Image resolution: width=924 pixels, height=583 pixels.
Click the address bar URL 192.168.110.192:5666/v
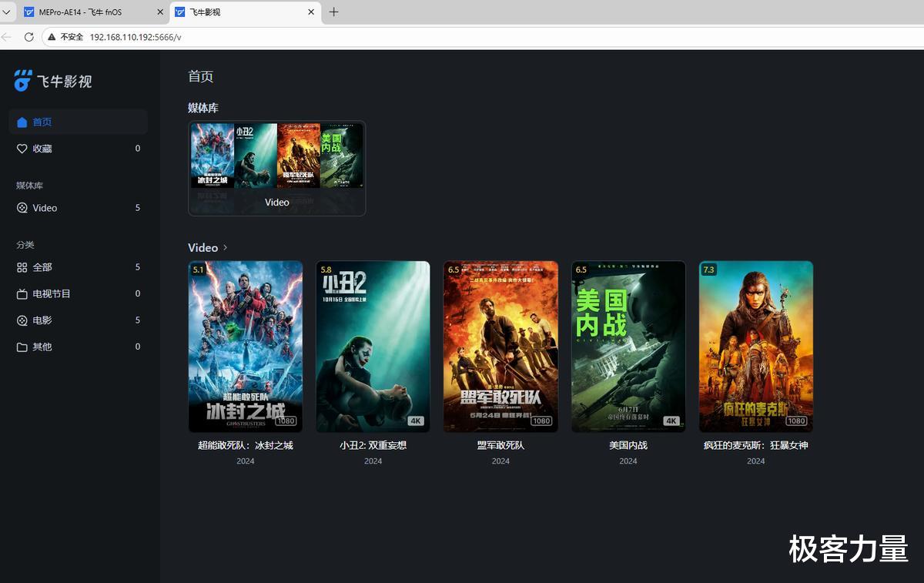(x=136, y=37)
